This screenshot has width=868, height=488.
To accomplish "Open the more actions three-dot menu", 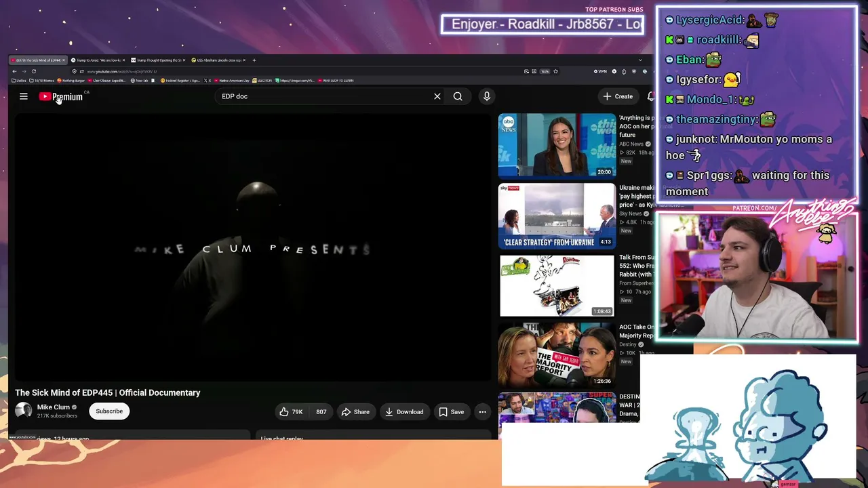I will click(482, 411).
